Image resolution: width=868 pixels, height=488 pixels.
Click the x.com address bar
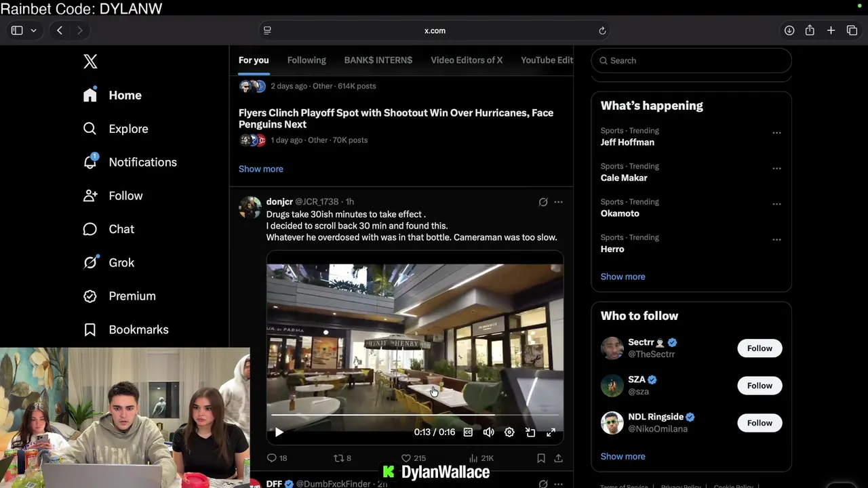pyautogui.click(x=435, y=30)
